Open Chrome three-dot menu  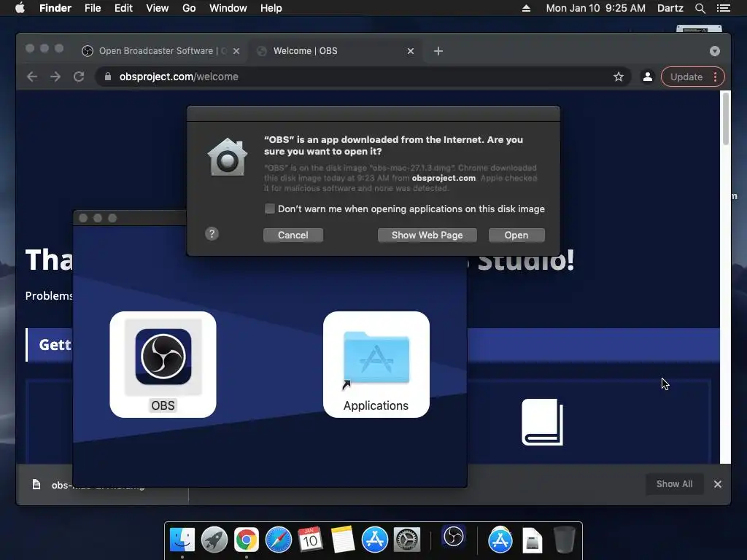(716, 77)
